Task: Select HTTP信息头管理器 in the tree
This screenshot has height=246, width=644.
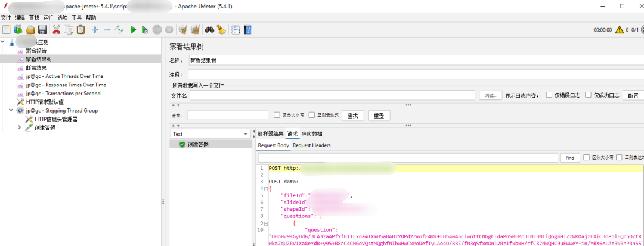Action: click(x=56, y=119)
